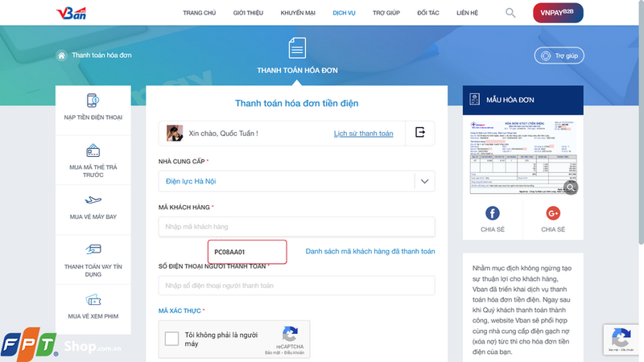This screenshot has width=644, height=362.
Task: Open the KHUYẾN MẠI menu
Action: [298, 13]
